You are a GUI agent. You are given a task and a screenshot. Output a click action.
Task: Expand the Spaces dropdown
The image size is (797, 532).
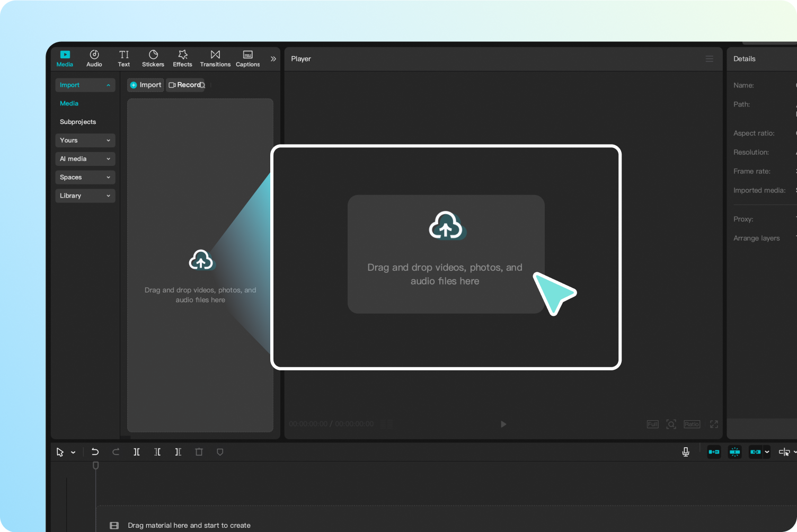pos(85,178)
